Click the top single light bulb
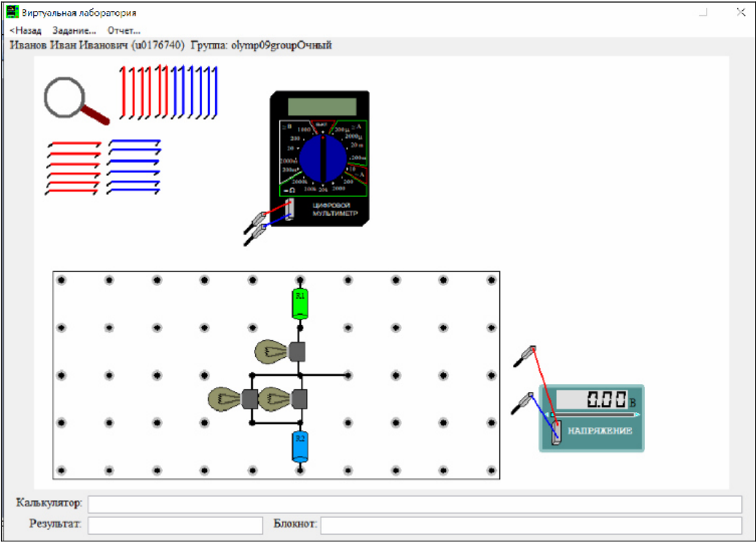Image resolution: width=756 pixels, height=542 pixels. 279,351
